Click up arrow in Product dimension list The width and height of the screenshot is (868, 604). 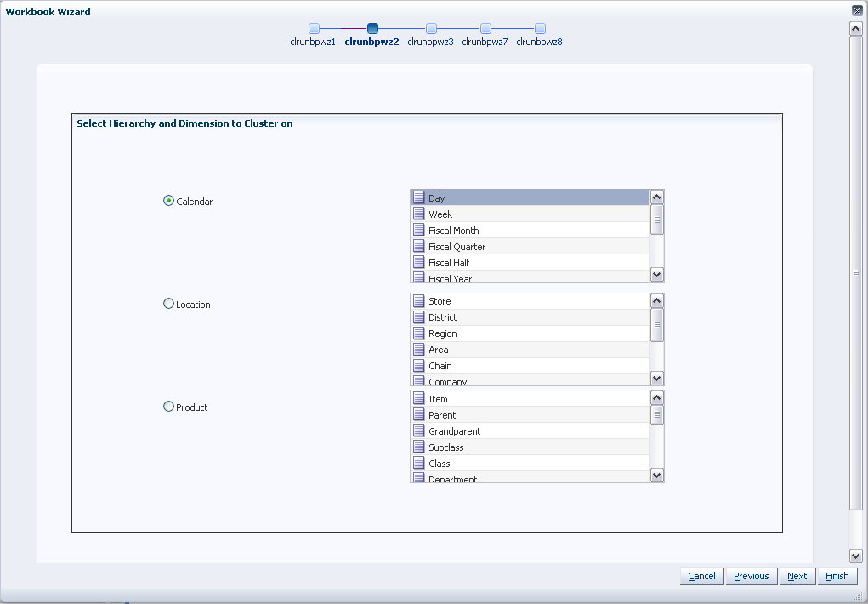[x=656, y=397]
